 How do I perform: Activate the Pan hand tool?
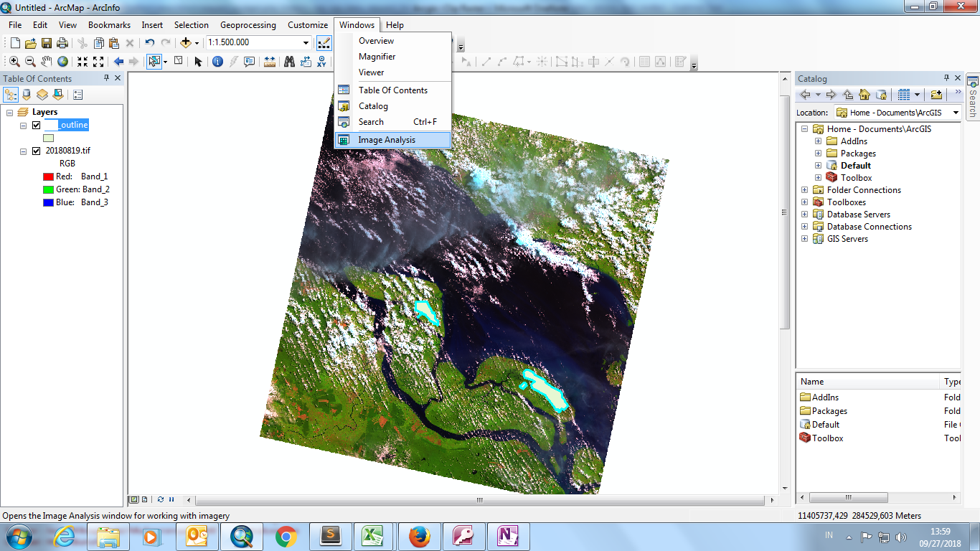[47, 62]
